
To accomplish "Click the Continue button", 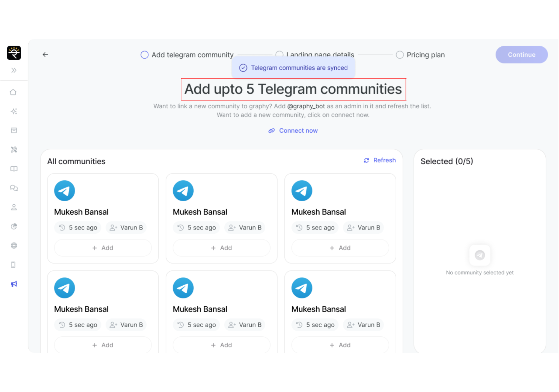I will pos(521,55).
